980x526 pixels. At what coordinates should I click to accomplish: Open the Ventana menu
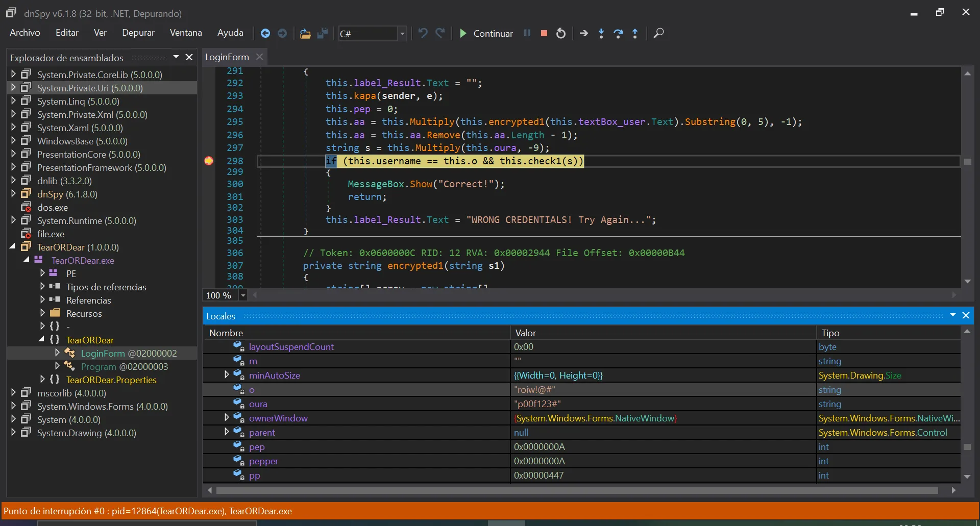click(186, 33)
